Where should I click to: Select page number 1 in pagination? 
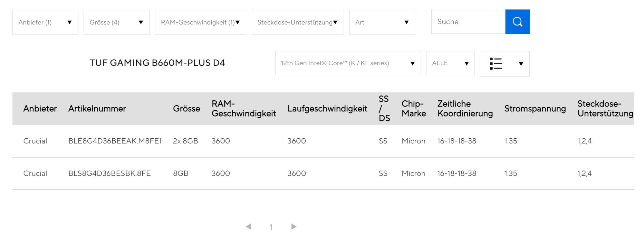(x=271, y=227)
